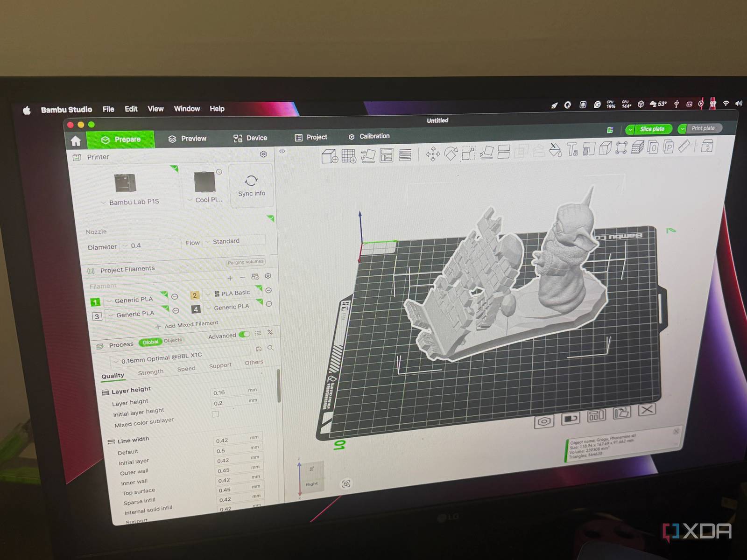Image resolution: width=747 pixels, height=560 pixels.
Task: Open the more options for PLA Basic filament
Action: click(x=268, y=290)
